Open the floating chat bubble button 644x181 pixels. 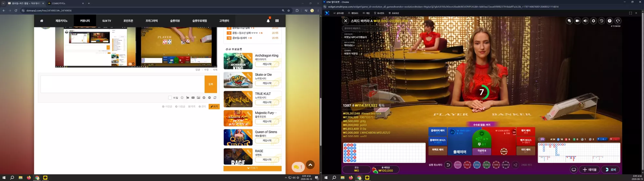coord(298,167)
